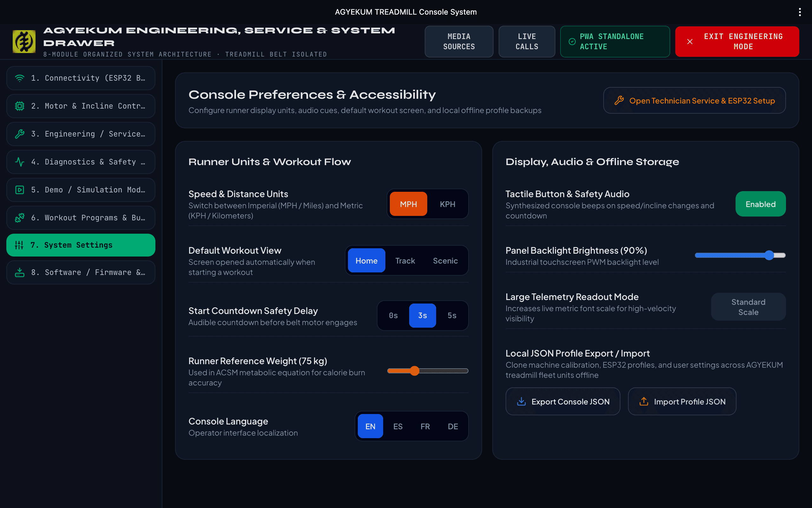
Task: Set console language to EN
Action: [370, 426]
